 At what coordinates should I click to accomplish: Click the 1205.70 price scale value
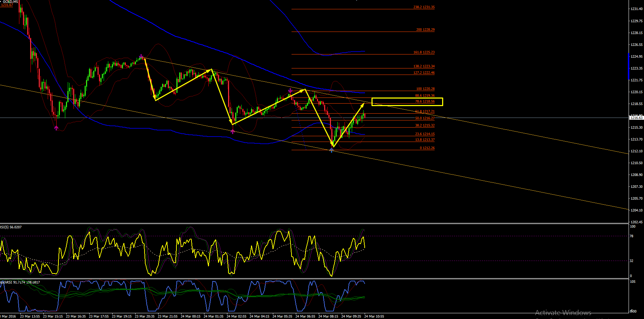[636, 199]
